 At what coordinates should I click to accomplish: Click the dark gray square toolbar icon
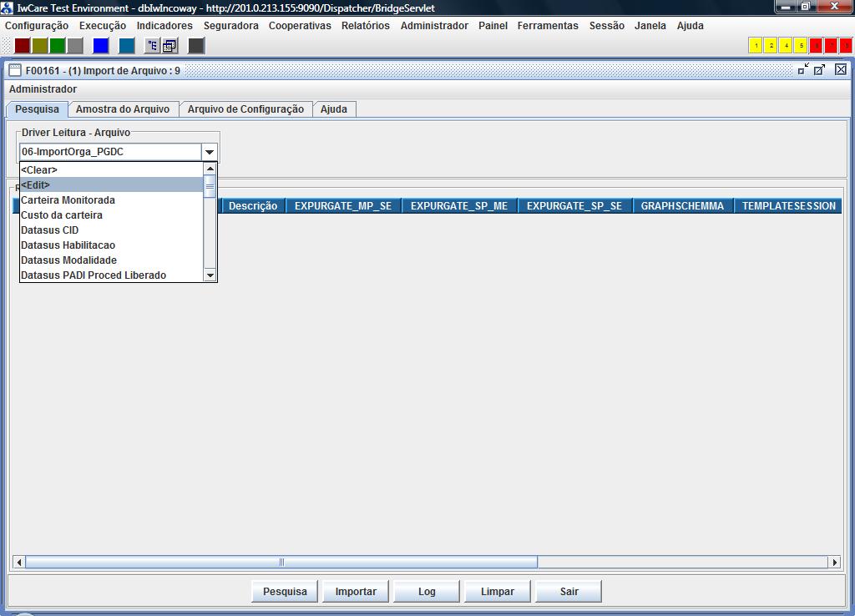(196, 46)
